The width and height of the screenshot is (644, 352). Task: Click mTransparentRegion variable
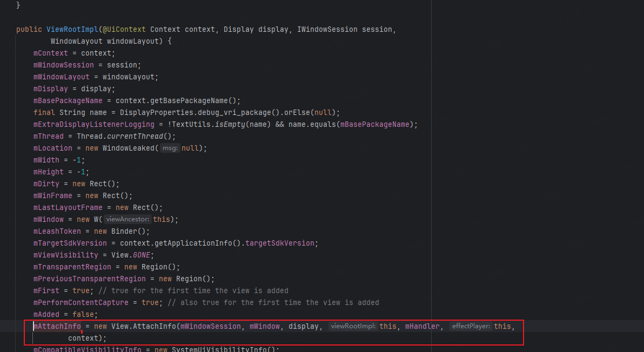(72, 267)
